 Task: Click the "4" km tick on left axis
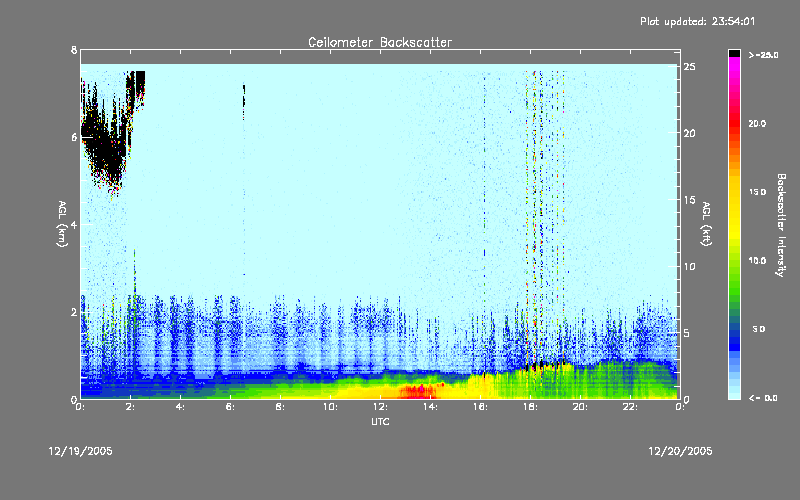[74, 224]
